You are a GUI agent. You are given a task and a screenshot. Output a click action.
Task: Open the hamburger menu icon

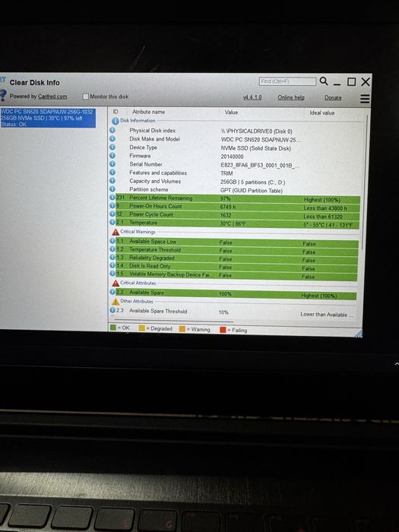(365, 98)
